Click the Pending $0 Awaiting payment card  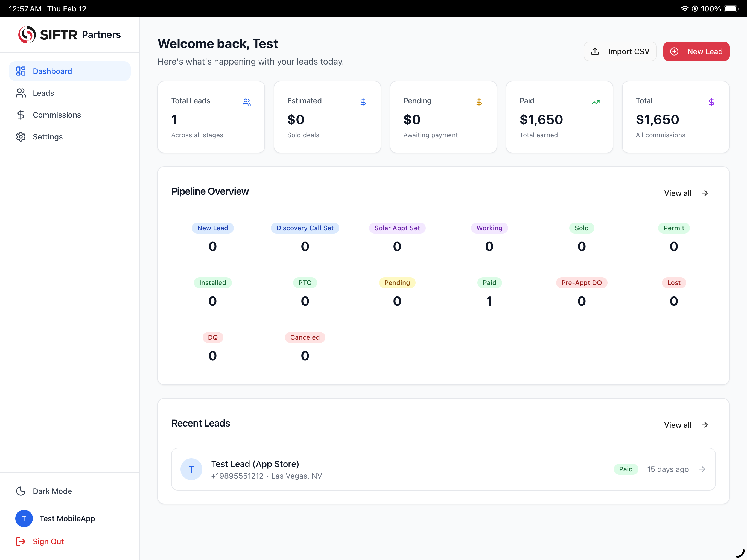[443, 117]
